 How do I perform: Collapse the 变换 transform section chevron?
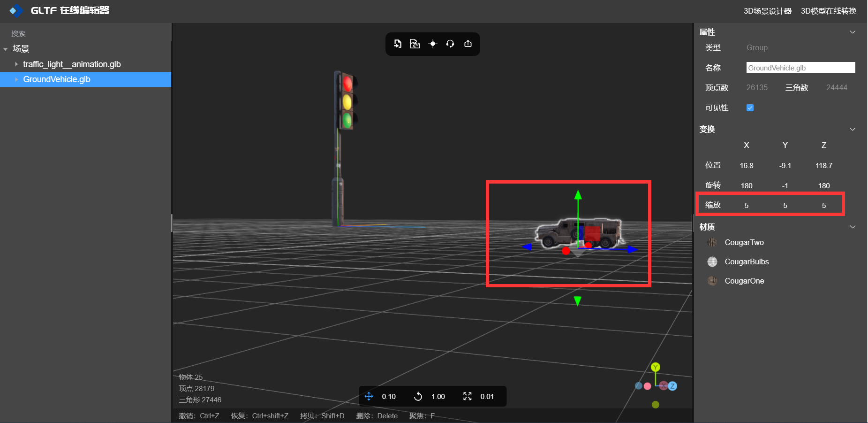pos(853,129)
